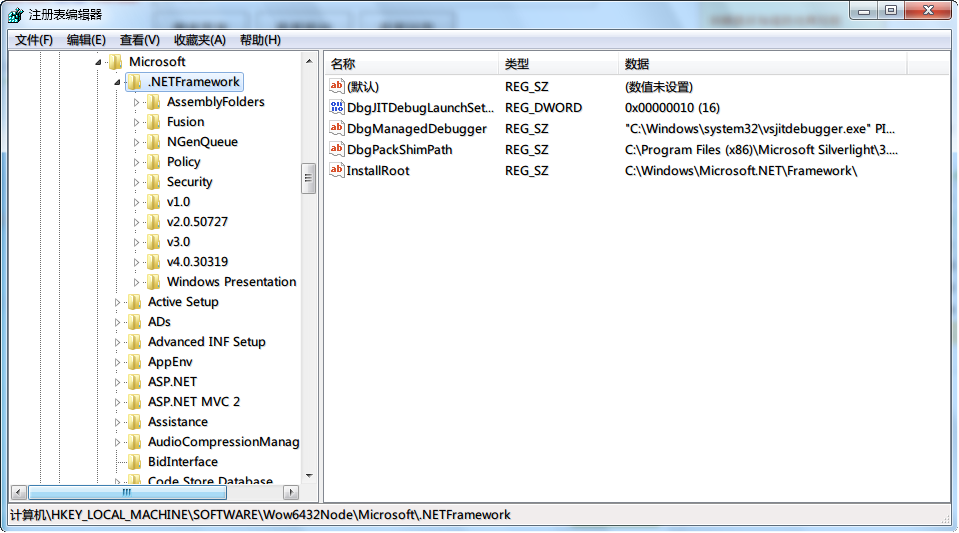Select the InstallRoot value name
The width and height of the screenshot is (959, 533).
pyautogui.click(x=378, y=171)
